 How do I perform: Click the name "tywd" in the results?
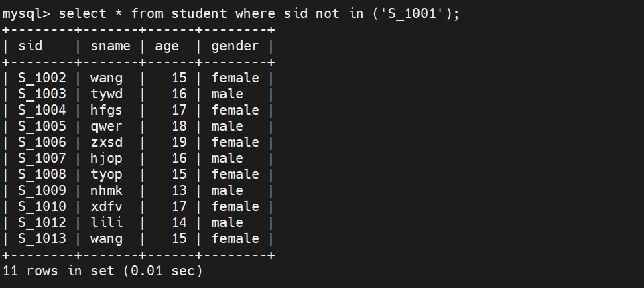107,94
